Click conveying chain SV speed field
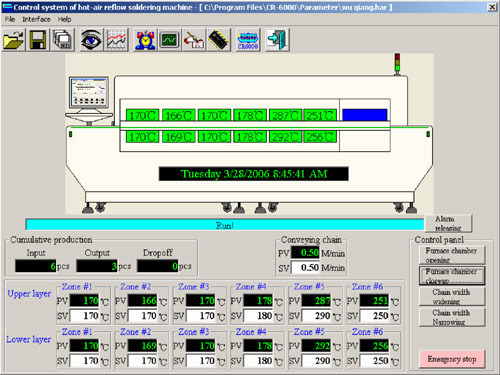 click(x=305, y=267)
